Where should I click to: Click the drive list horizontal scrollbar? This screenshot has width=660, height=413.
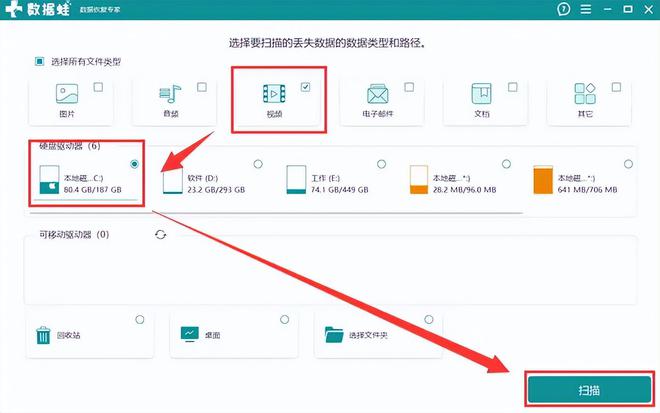click(x=276, y=213)
